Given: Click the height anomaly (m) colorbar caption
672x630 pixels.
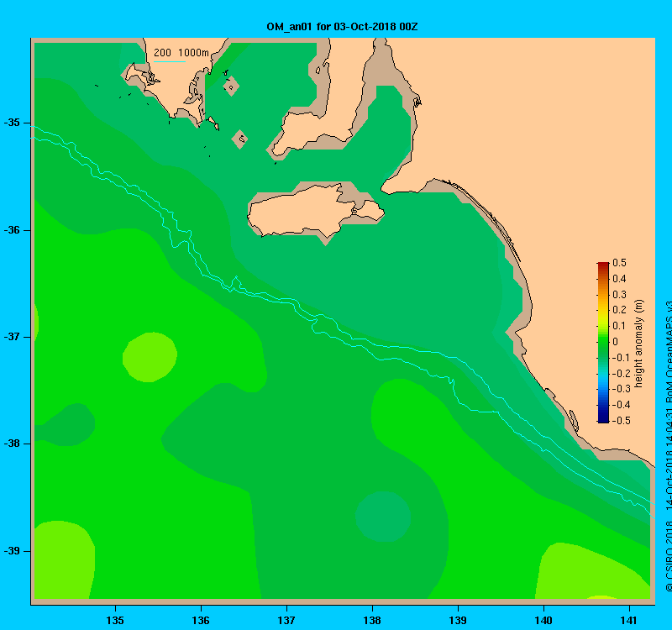Looking at the screenshot, I should point(639,344).
